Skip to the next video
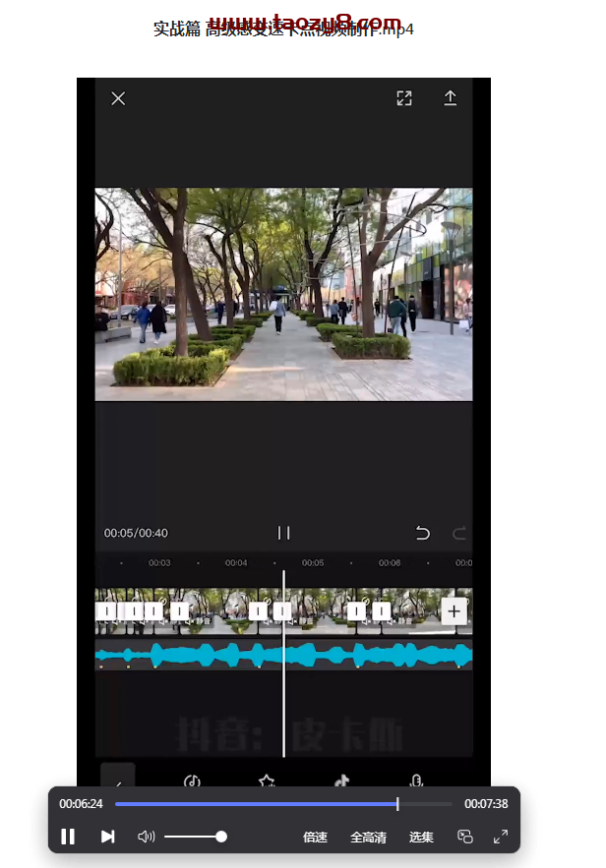 click(107, 837)
